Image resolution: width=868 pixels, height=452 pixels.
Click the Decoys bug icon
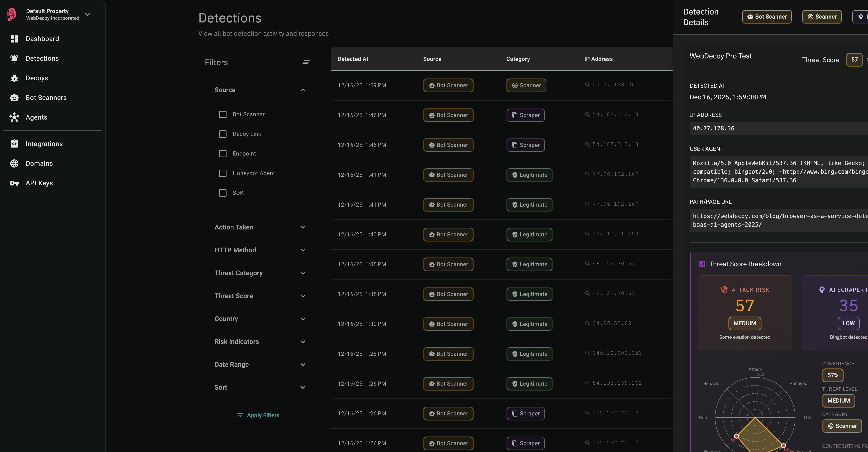(x=14, y=78)
